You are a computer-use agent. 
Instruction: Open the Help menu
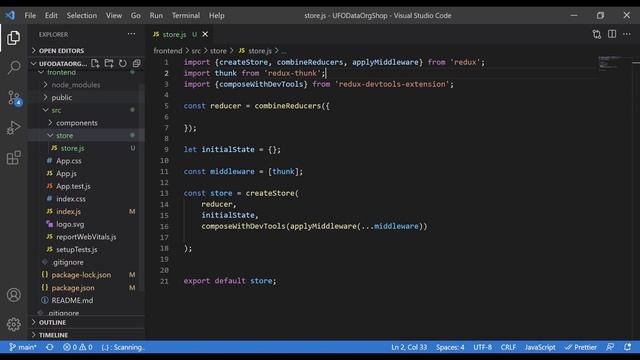pos(217,16)
